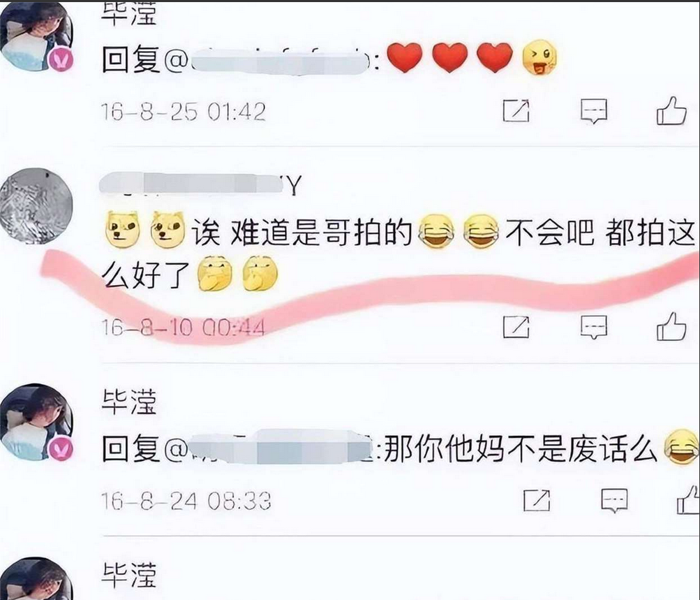Reply to the 16-8-25 01:42 comment
This screenshot has width=700, height=600.
tap(594, 111)
